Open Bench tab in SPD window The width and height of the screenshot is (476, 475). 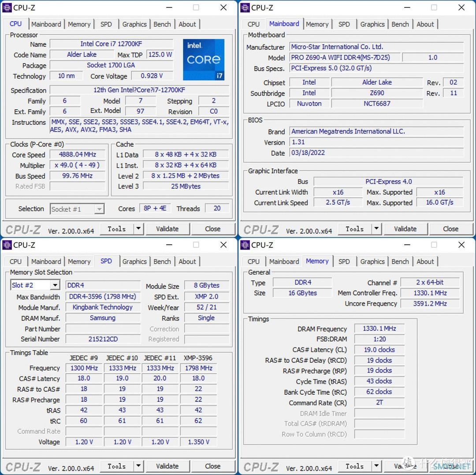[162, 262]
